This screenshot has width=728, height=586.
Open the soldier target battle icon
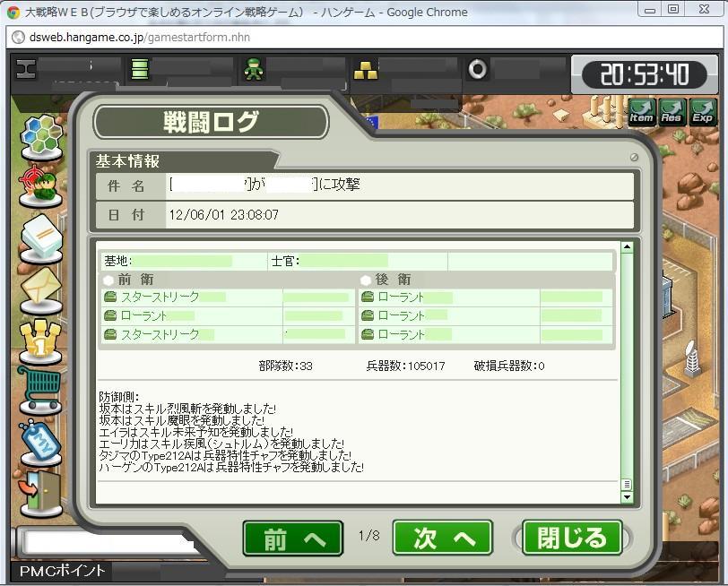point(41,186)
